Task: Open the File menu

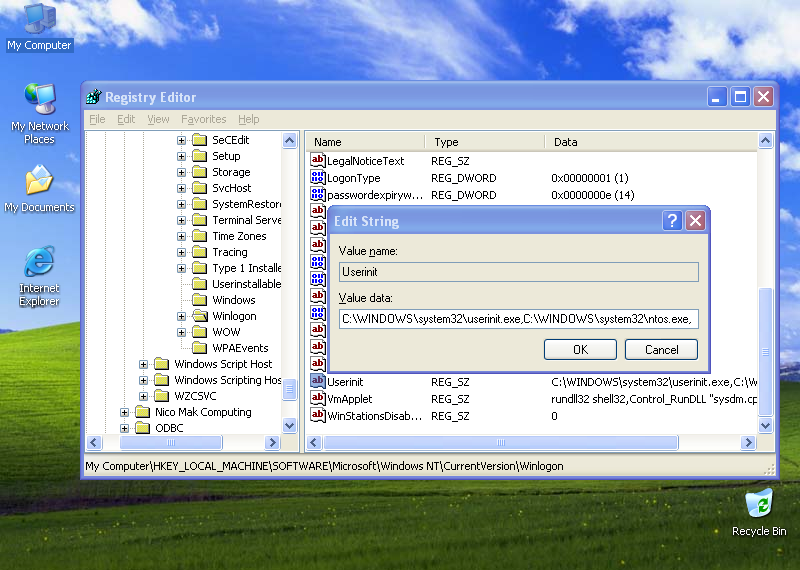Action: (97, 119)
